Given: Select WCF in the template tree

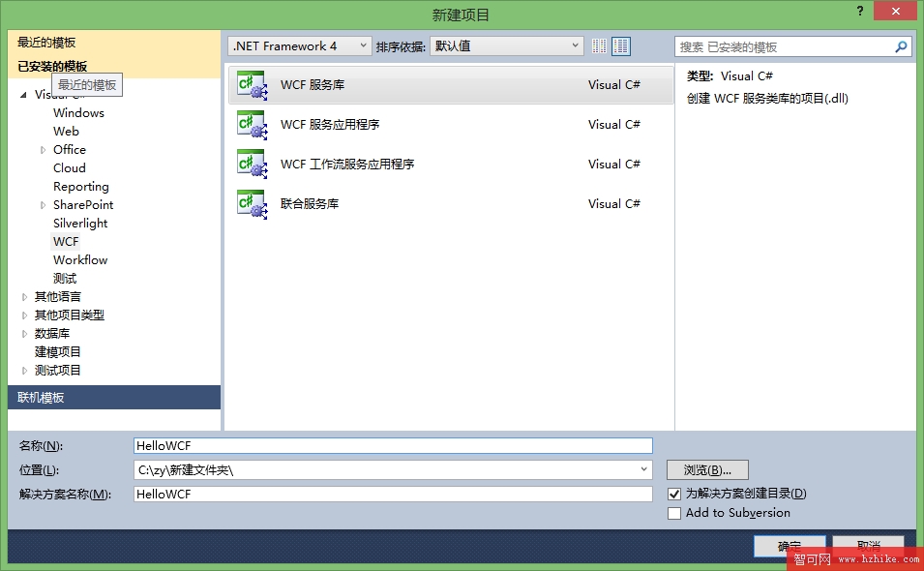Looking at the screenshot, I should [x=66, y=242].
